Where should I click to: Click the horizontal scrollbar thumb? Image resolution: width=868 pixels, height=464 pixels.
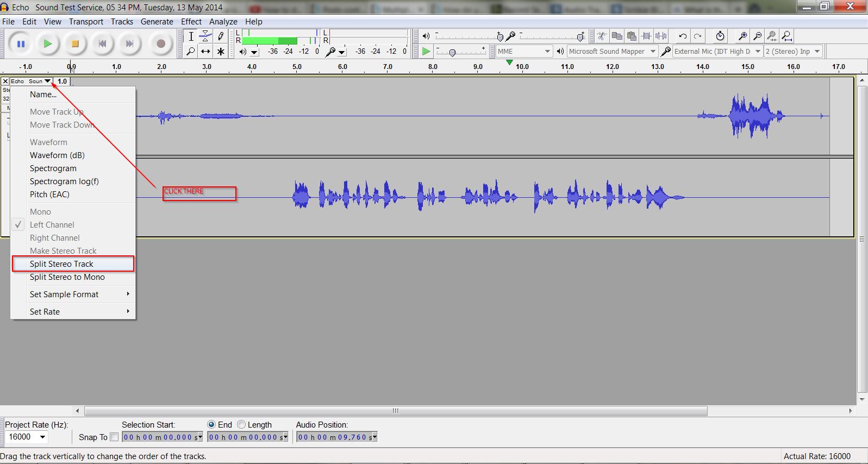396,411
